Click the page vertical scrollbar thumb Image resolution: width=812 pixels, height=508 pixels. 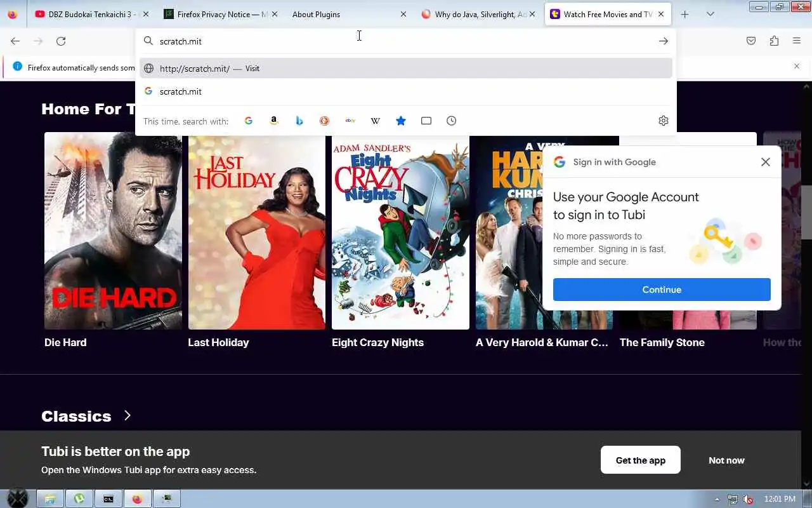pos(806,212)
